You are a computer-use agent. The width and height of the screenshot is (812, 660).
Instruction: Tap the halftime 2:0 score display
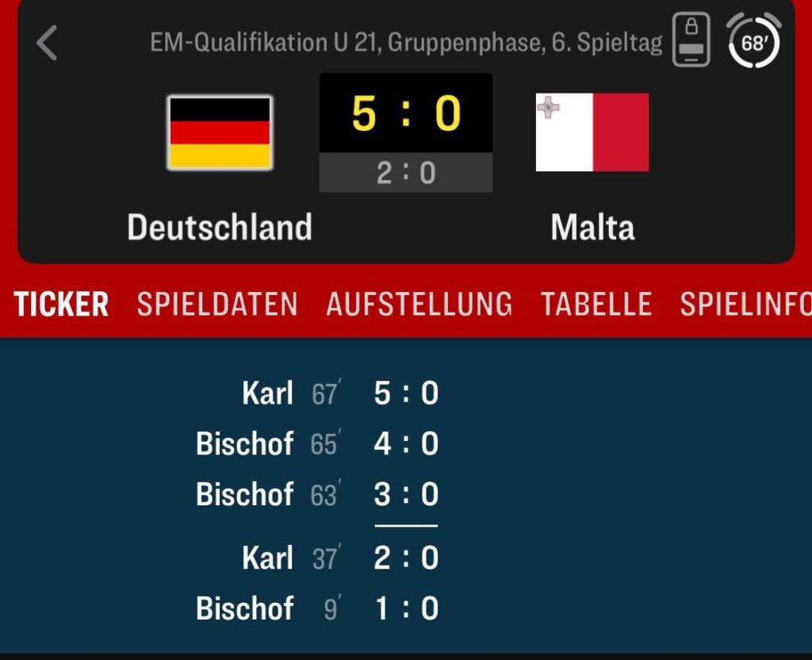[406, 173]
